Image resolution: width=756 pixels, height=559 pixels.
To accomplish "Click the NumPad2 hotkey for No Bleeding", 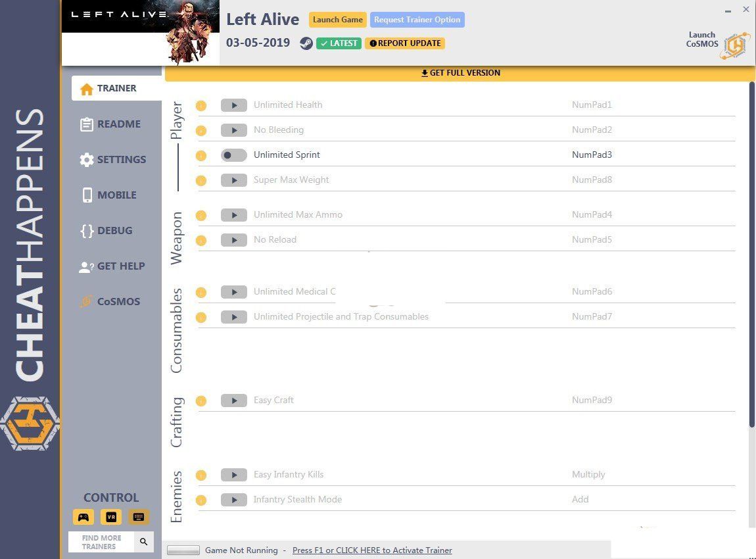I will point(592,130).
